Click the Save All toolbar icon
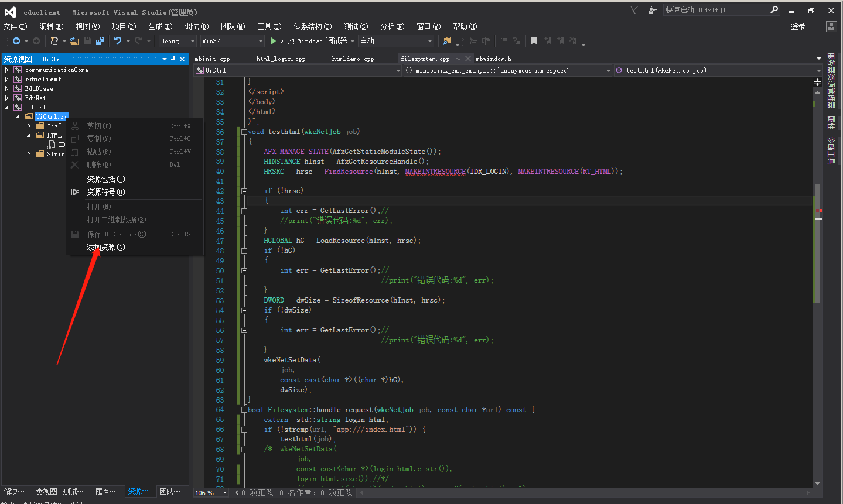The width and height of the screenshot is (843, 504). point(100,40)
